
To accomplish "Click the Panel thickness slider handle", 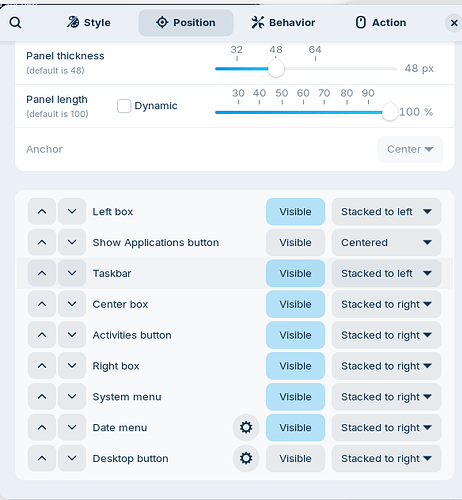I will click(x=276, y=69).
